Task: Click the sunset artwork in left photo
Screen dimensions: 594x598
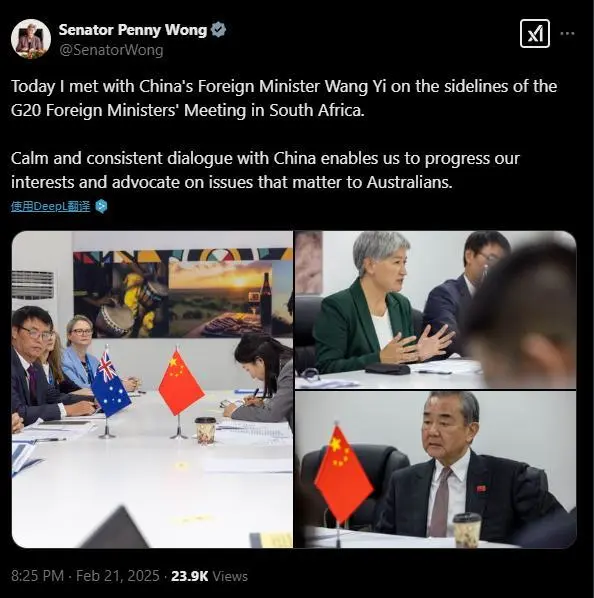Action: 220,298
